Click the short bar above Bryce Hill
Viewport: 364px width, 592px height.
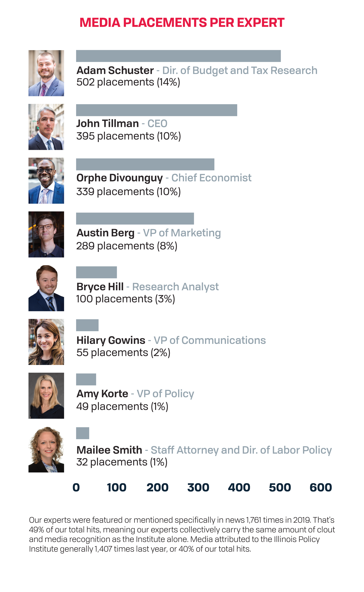[97, 272]
